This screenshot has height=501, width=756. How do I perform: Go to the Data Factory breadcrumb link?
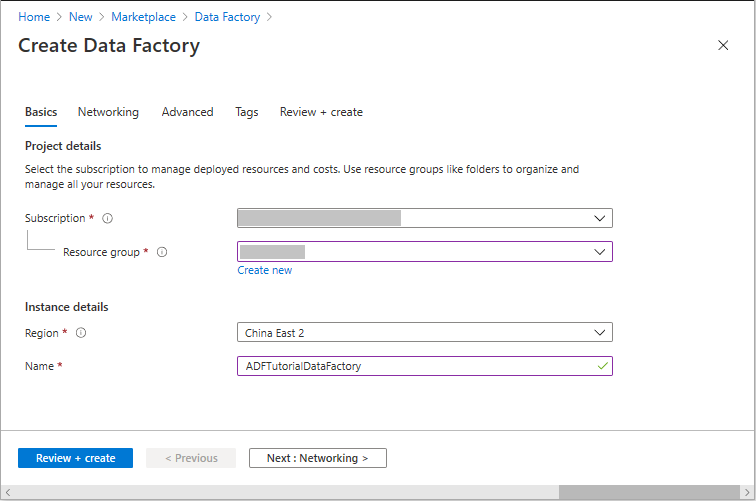(227, 17)
